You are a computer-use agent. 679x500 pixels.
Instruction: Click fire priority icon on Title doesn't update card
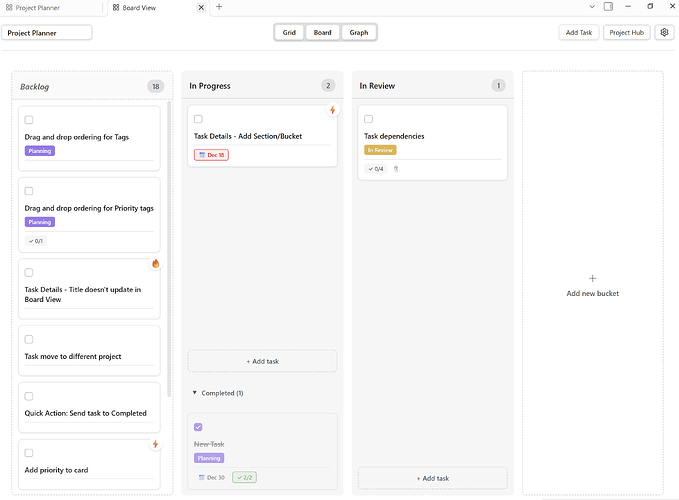click(156, 264)
